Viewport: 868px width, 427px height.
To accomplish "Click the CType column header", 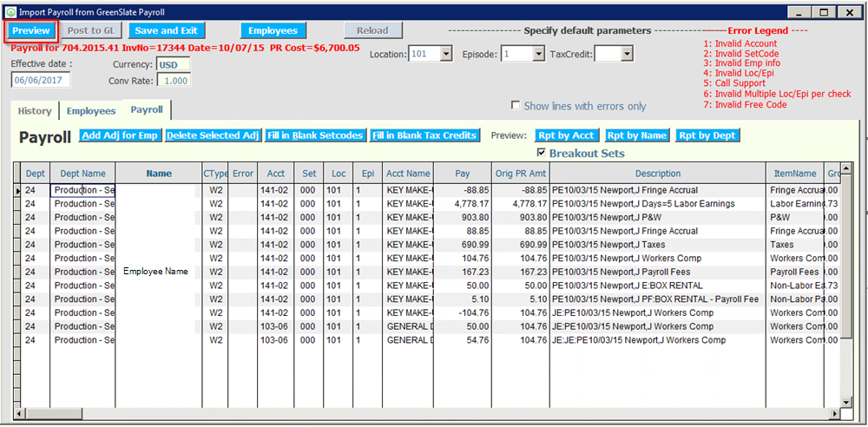I will point(215,174).
